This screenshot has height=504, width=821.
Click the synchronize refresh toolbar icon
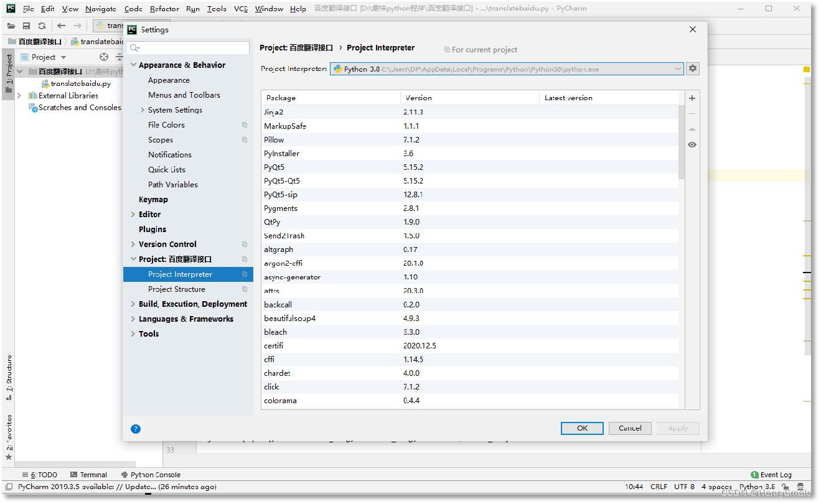point(42,26)
